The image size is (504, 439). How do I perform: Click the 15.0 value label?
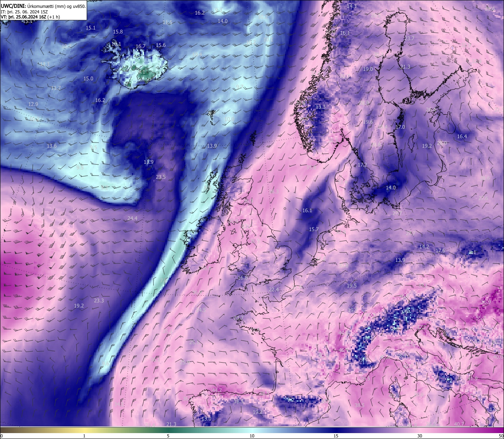tap(88, 79)
